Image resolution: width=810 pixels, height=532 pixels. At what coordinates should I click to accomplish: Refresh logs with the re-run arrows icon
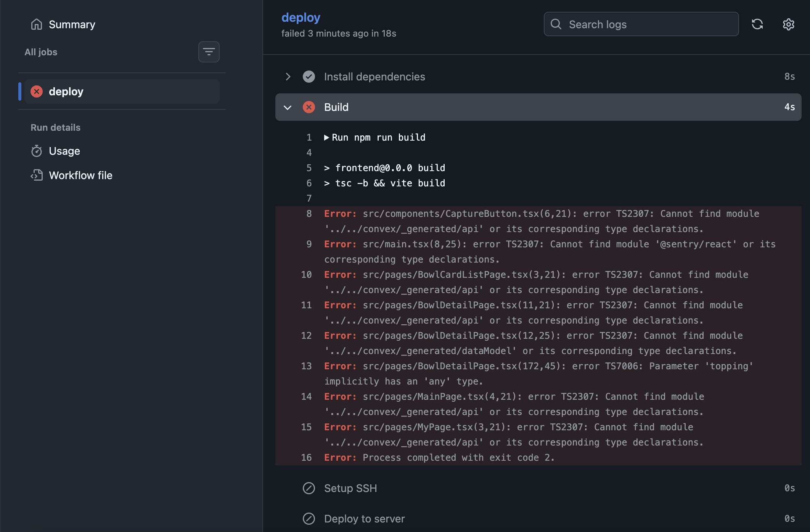(757, 24)
